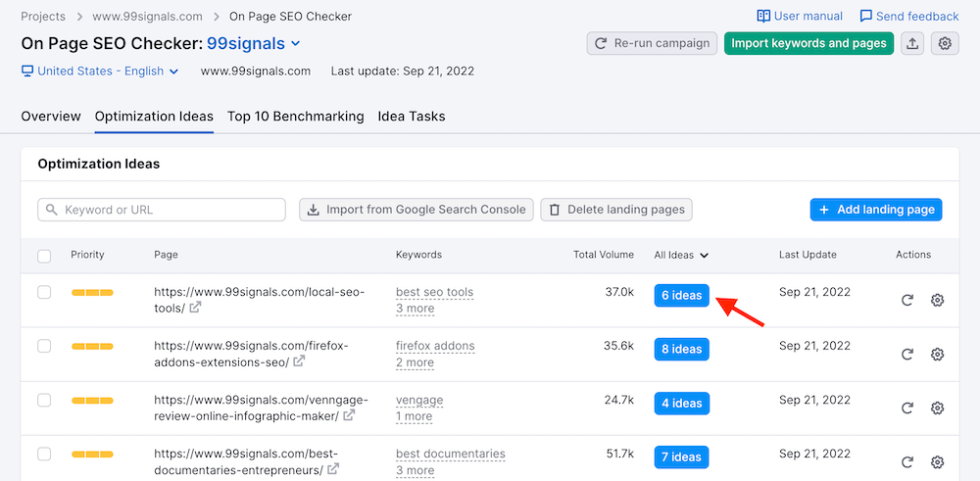Click the 6 ideas button
This screenshot has height=481, width=980.
click(x=681, y=295)
